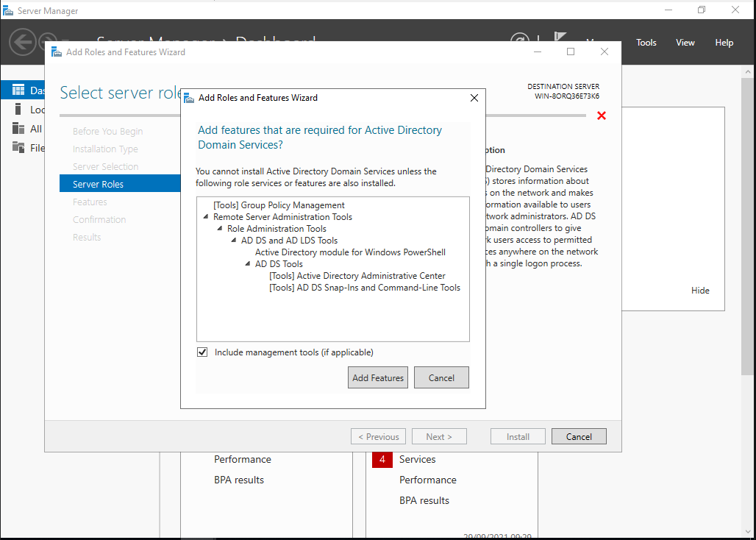The image size is (756, 540).
Task: Collapse the AD DS Tools node
Action: (x=248, y=263)
